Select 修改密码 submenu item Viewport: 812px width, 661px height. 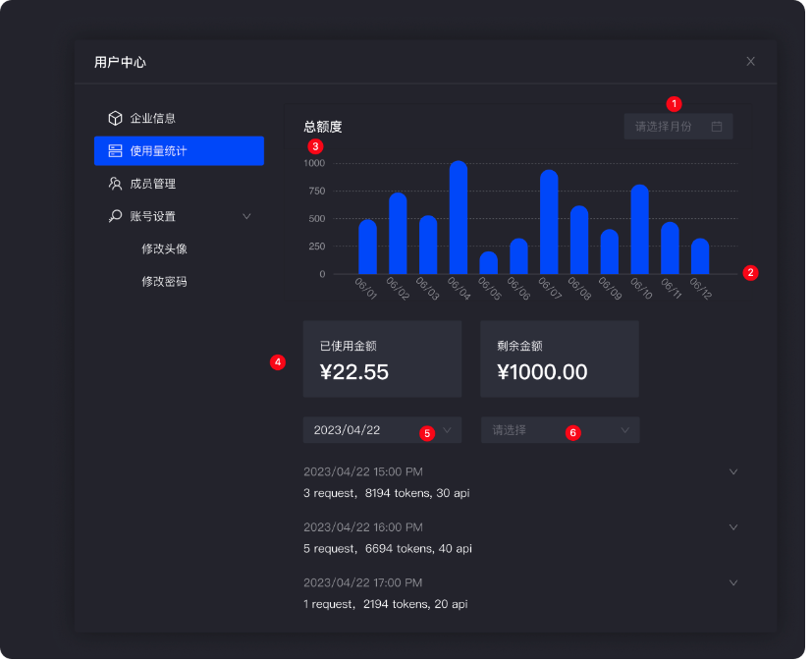coord(164,281)
